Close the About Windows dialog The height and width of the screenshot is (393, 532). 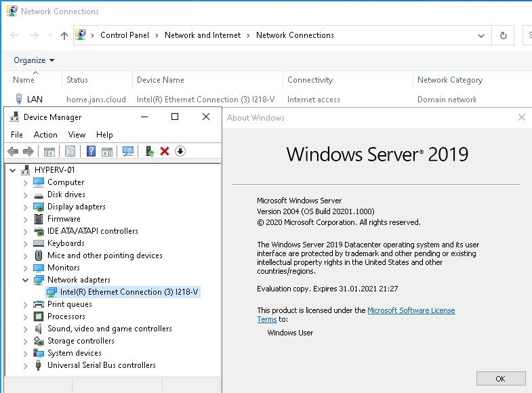pyautogui.click(x=522, y=117)
